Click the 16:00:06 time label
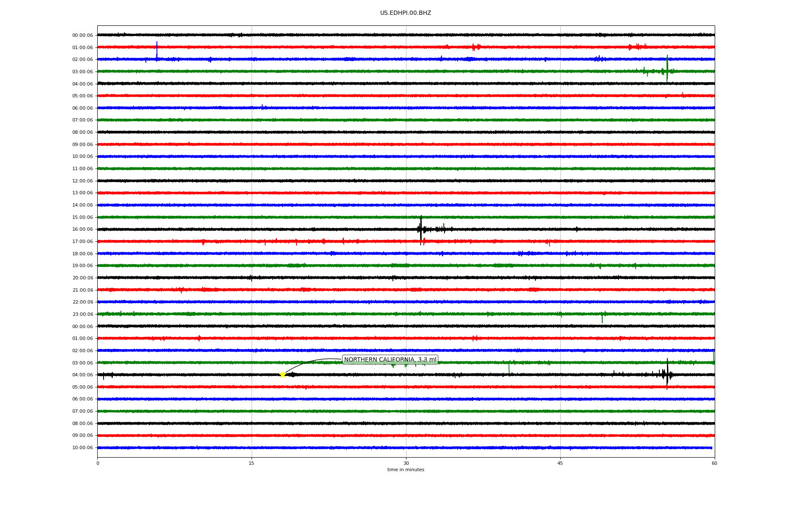The width and height of the screenshot is (812, 508). [82, 229]
